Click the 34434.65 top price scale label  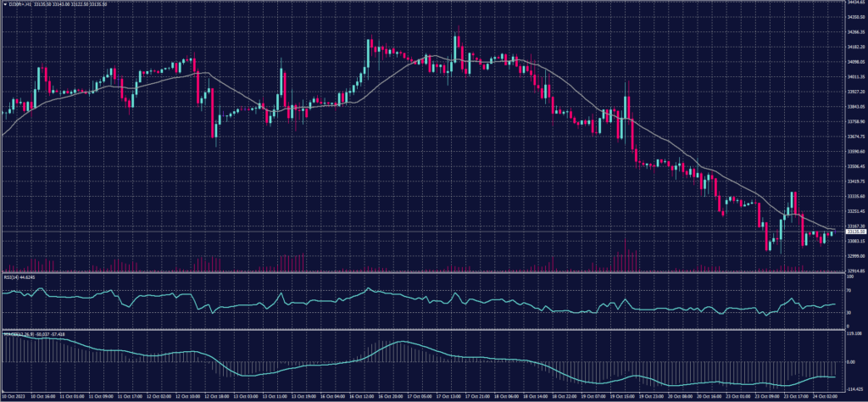854,3
